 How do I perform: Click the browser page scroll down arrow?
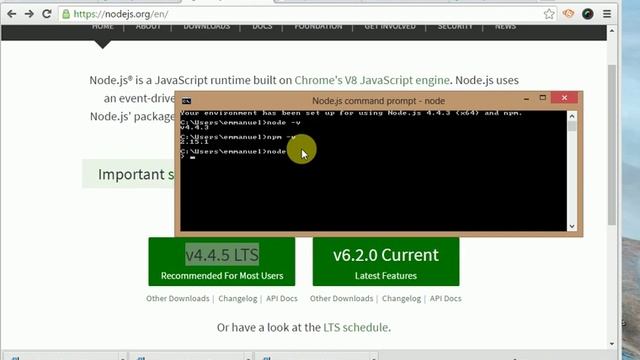(x=611, y=344)
